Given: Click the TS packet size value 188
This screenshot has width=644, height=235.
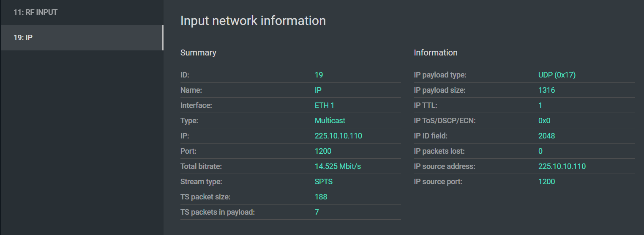Looking at the screenshot, I should pyautogui.click(x=321, y=197).
